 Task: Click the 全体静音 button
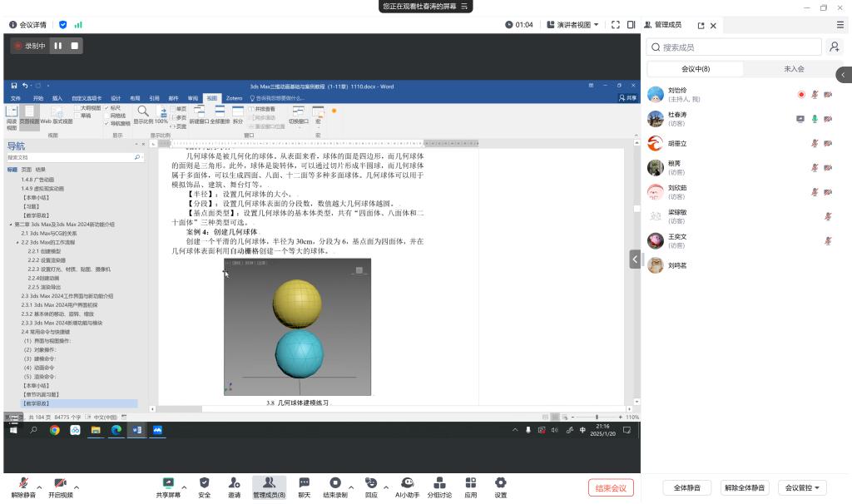(686, 488)
